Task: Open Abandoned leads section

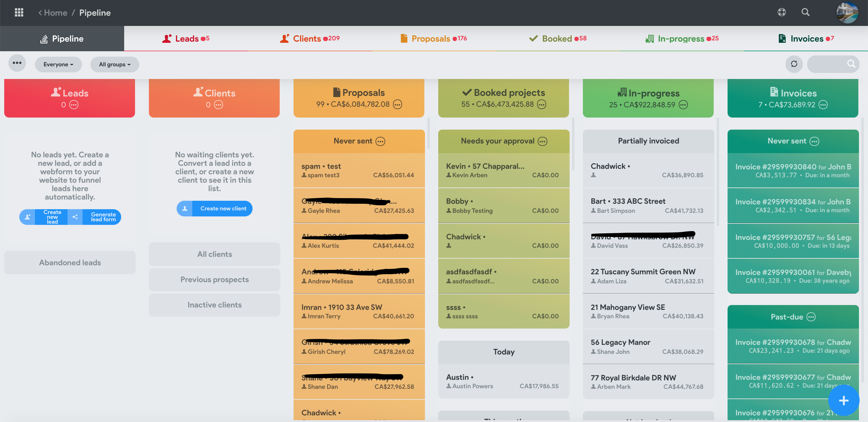Action: [70, 263]
